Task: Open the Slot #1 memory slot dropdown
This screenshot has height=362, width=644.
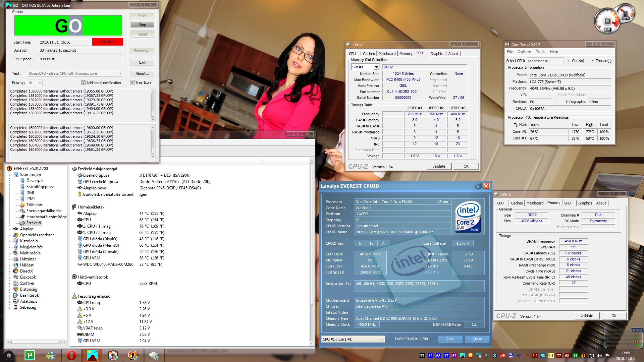Action: (x=365, y=67)
